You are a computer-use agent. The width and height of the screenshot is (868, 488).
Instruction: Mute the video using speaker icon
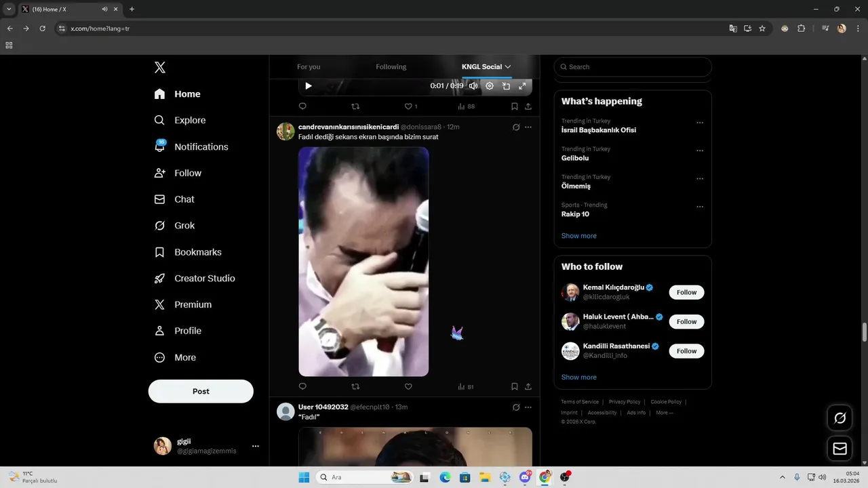pos(473,86)
